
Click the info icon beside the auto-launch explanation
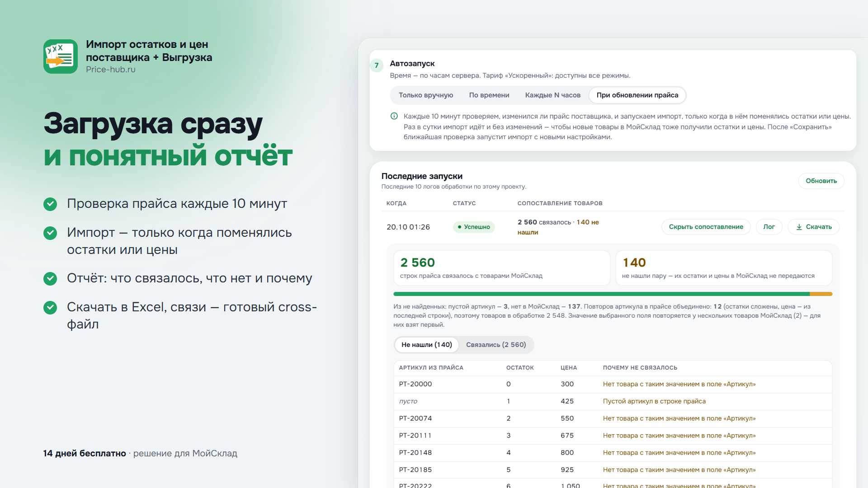click(x=394, y=116)
